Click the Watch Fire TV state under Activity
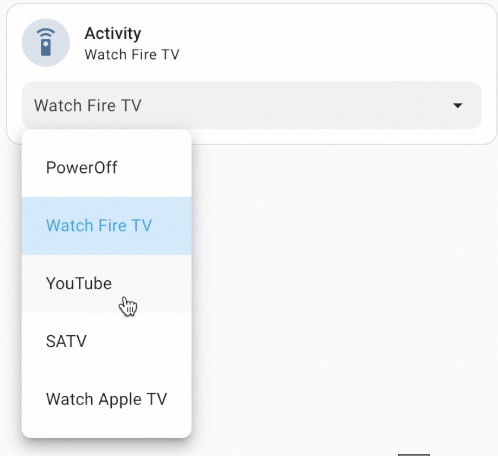Viewport: 498px width, 456px height. coord(132,54)
